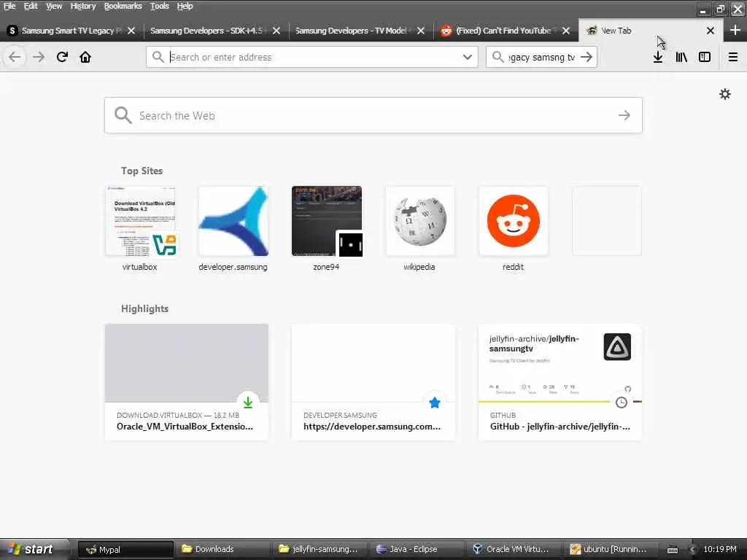The width and height of the screenshot is (747, 560).
Task: Click magnifier in toolbar search box
Action: (498, 57)
